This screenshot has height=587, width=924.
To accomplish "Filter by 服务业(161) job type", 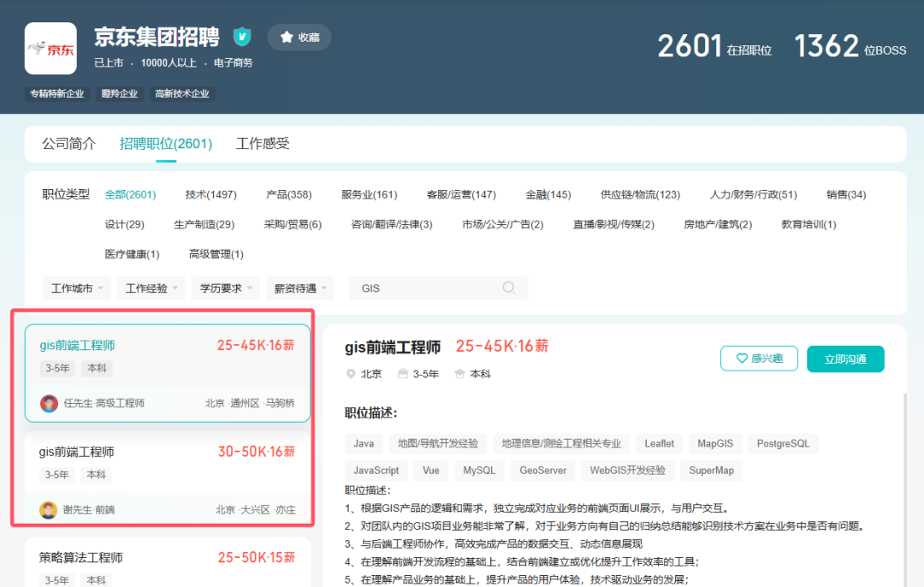I will pos(370,194).
